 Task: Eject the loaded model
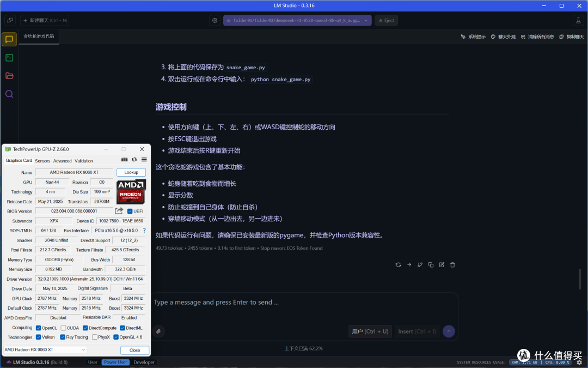tap(386, 20)
